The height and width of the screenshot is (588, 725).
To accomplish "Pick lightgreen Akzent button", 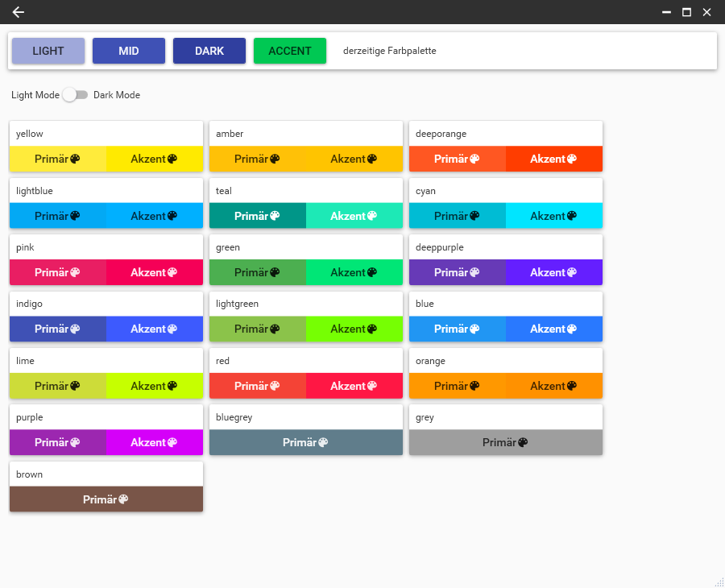I will [354, 329].
